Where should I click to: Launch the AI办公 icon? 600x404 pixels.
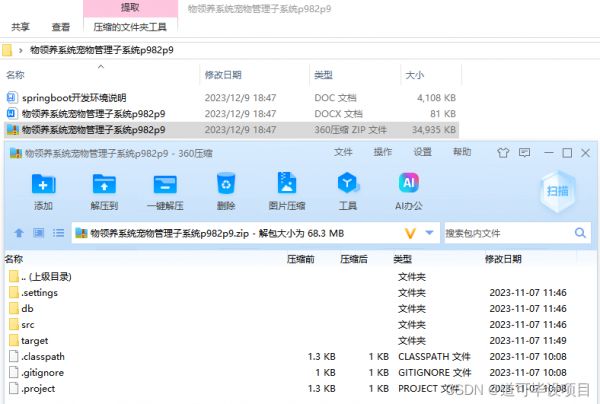point(409,183)
